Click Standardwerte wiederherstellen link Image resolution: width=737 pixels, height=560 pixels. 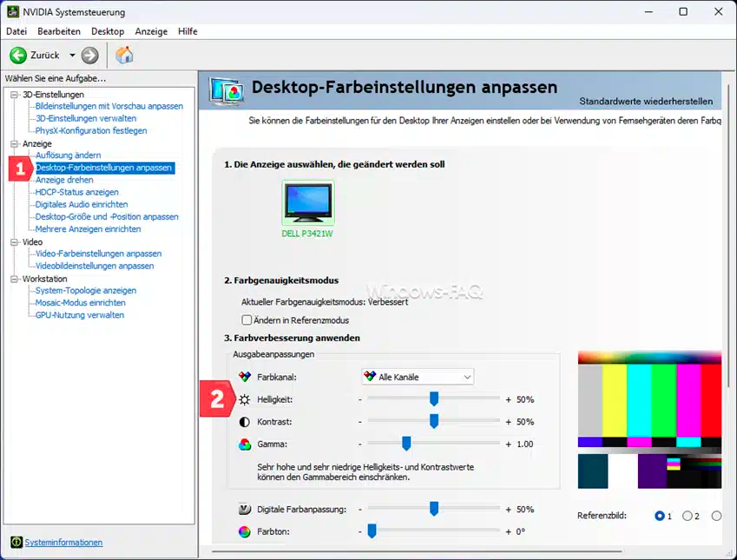[x=646, y=101]
